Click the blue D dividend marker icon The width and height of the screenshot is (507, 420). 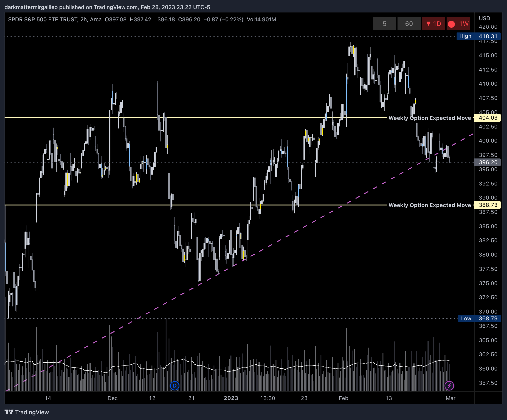[174, 385]
